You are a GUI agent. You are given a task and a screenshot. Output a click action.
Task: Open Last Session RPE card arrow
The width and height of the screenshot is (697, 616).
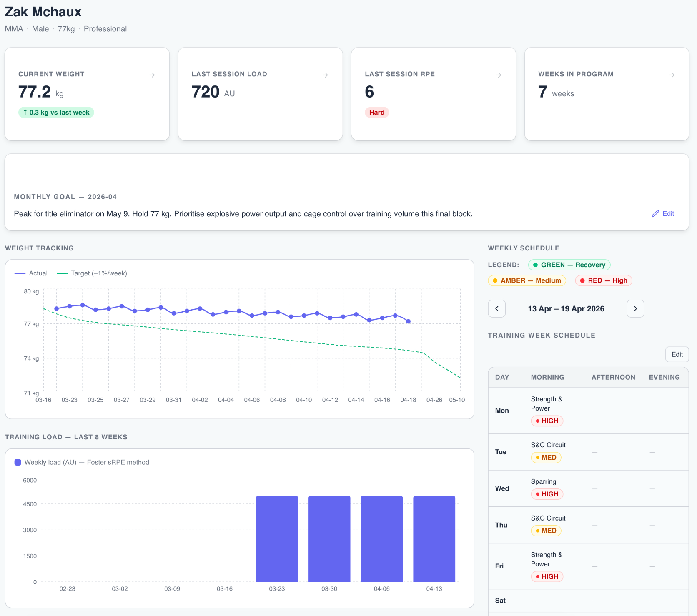(499, 75)
